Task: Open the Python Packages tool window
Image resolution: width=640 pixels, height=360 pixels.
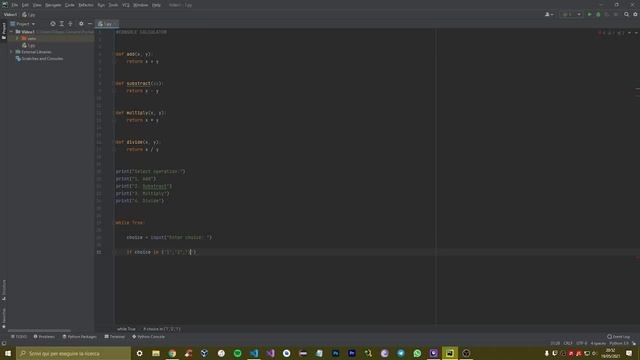Action: [80, 336]
